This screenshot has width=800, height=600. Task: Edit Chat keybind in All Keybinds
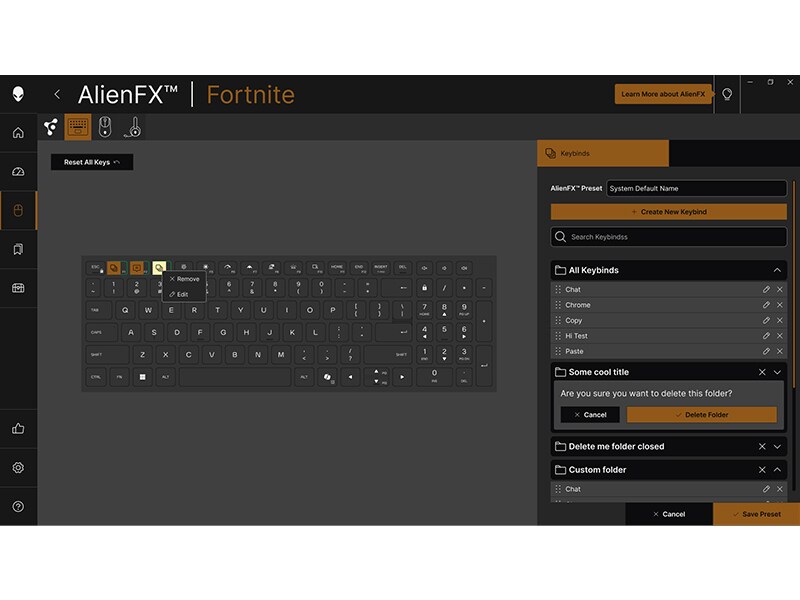point(766,289)
